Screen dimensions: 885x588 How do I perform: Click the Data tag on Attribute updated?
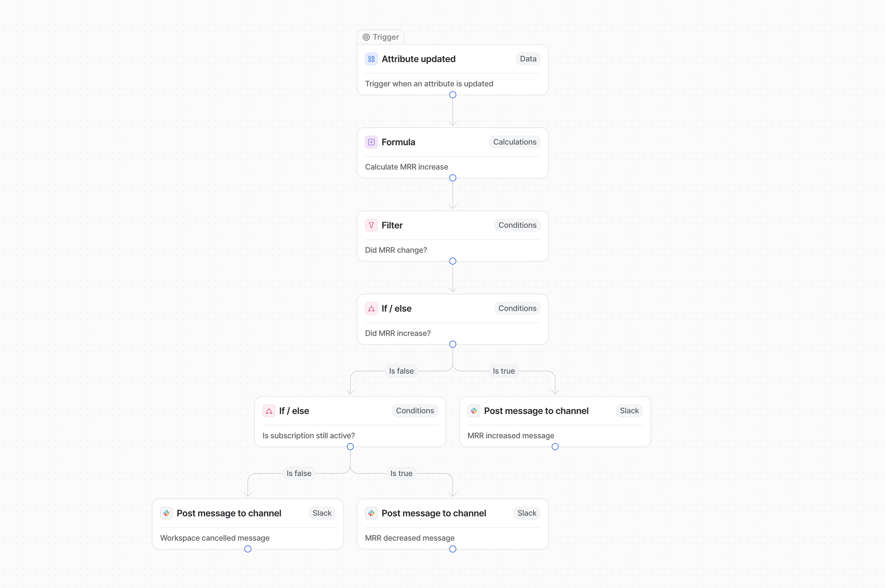tap(528, 59)
